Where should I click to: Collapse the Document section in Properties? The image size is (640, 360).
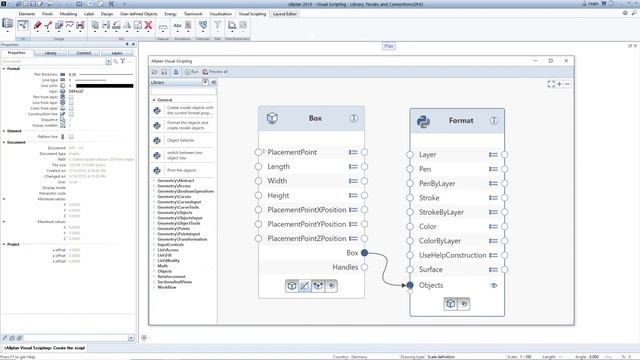coord(4,142)
